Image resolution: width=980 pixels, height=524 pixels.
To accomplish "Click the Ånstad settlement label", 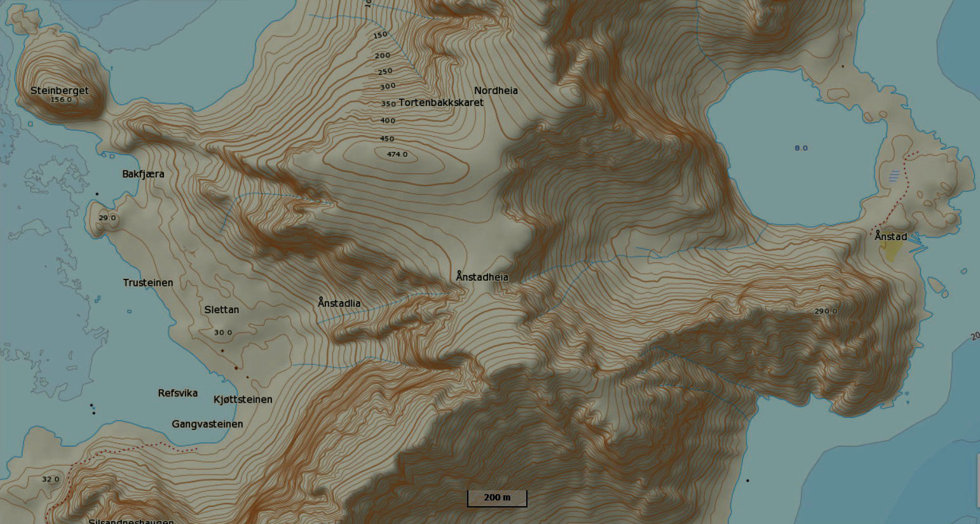I will pos(890,236).
